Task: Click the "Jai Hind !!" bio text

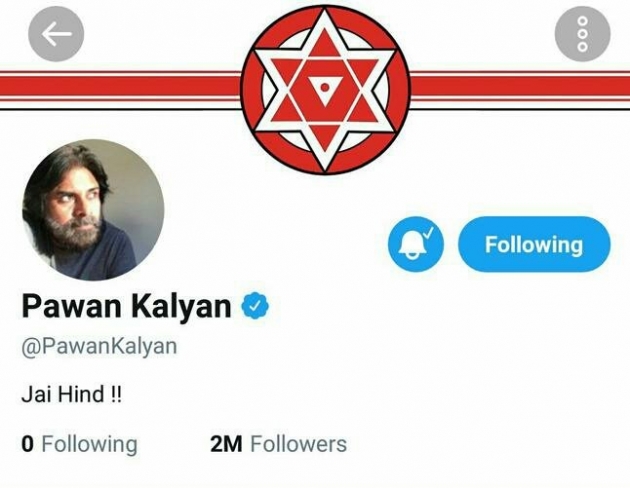Action: point(72,394)
